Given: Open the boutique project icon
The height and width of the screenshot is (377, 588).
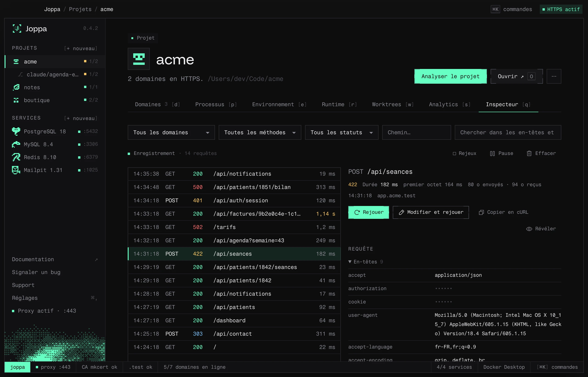Looking at the screenshot, I should click(16, 100).
